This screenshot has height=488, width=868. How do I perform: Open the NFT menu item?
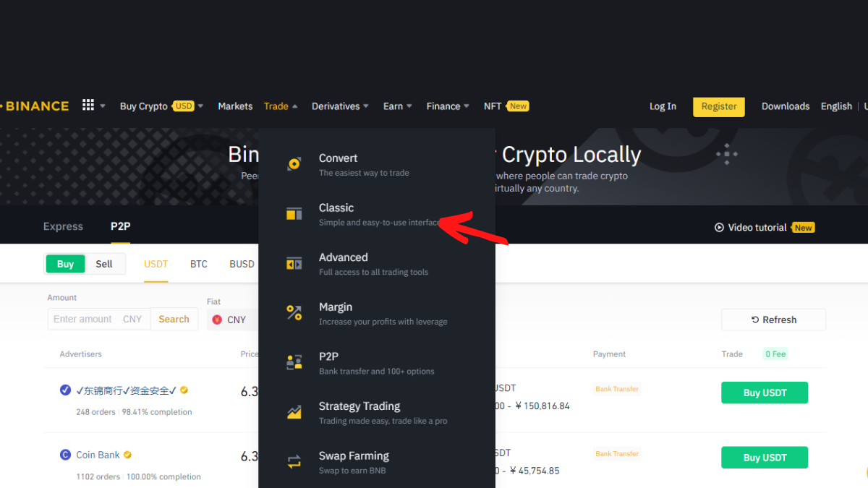493,106
